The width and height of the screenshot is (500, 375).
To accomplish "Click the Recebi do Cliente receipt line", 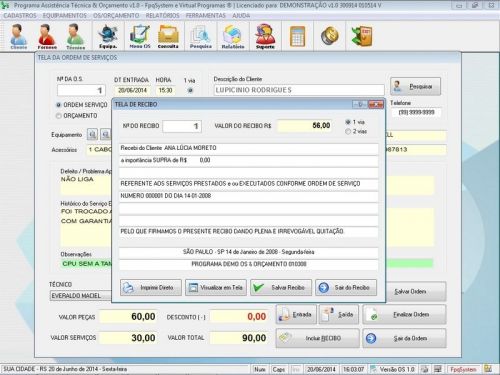I will coord(249,148).
